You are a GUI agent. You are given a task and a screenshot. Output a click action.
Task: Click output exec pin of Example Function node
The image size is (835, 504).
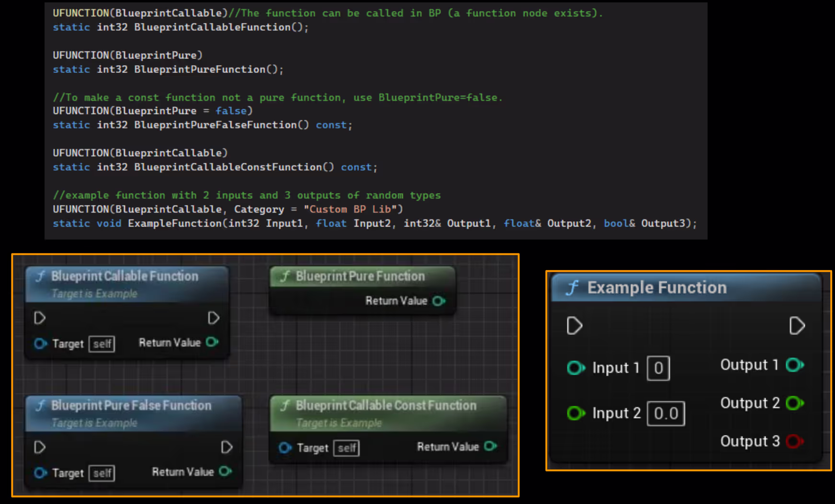[x=797, y=326]
